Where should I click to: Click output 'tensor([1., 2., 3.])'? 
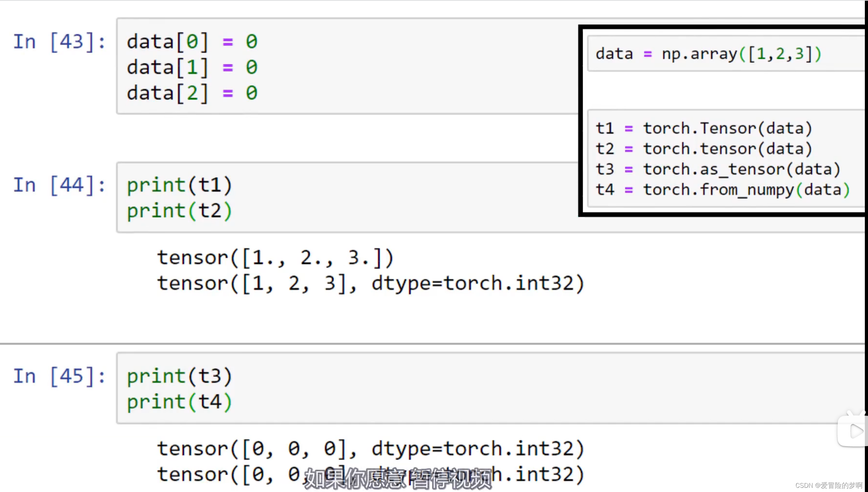pyautogui.click(x=275, y=258)
